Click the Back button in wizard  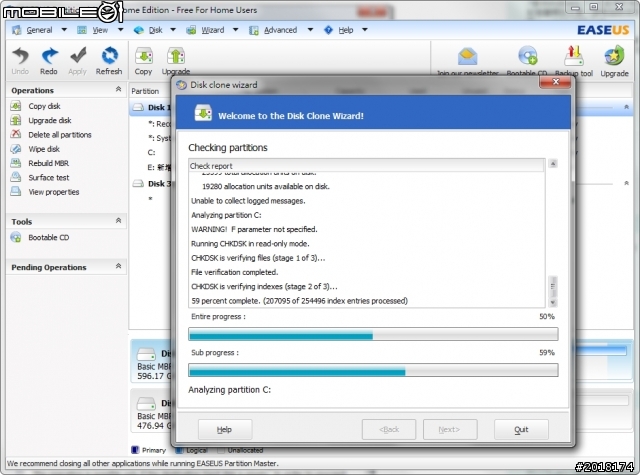(389, 429)
